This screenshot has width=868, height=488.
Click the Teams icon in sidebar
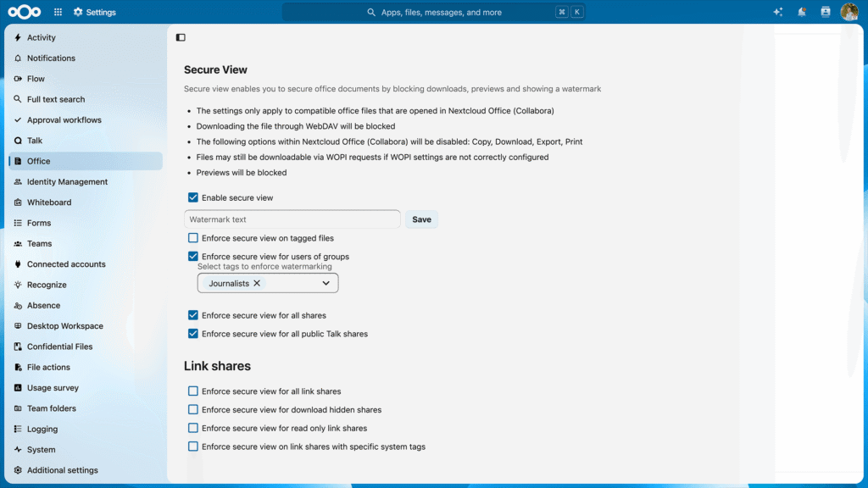pos(18,243)
